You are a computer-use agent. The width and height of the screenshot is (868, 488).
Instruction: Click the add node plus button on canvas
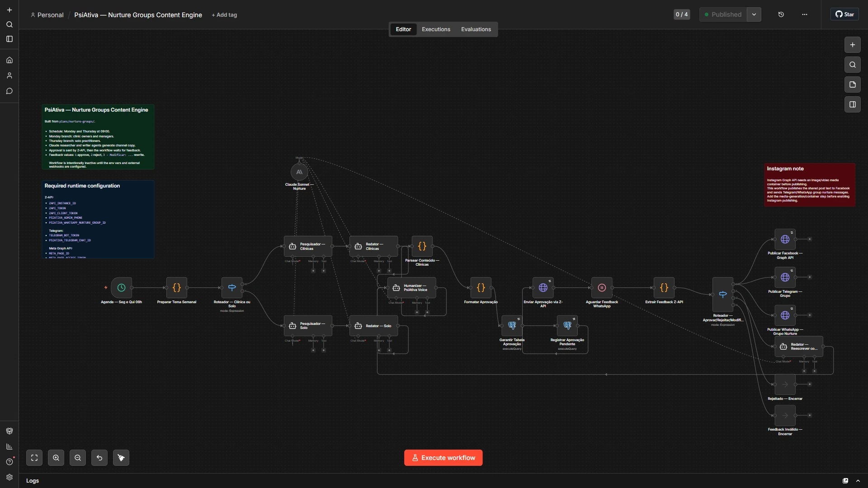click(853, 45)
